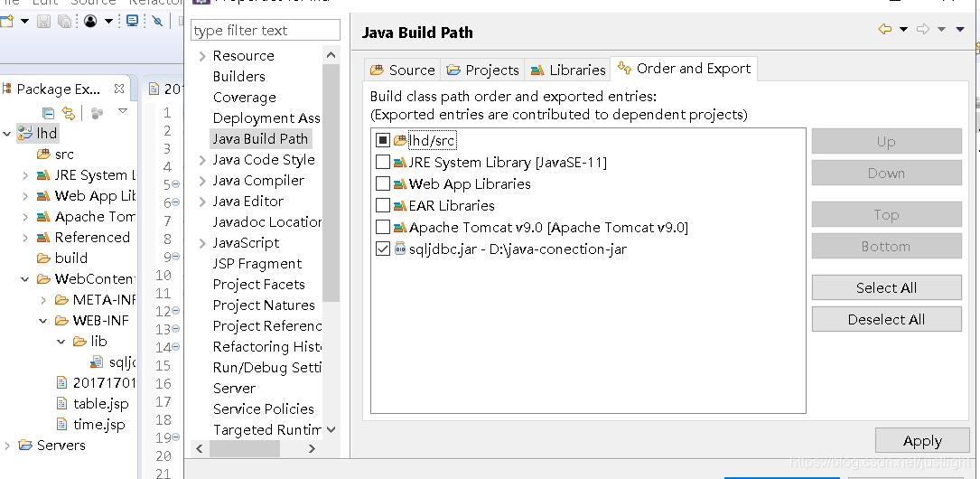
Task: Click the New wizard toolbar icon
Action: [x=6, y=21]
